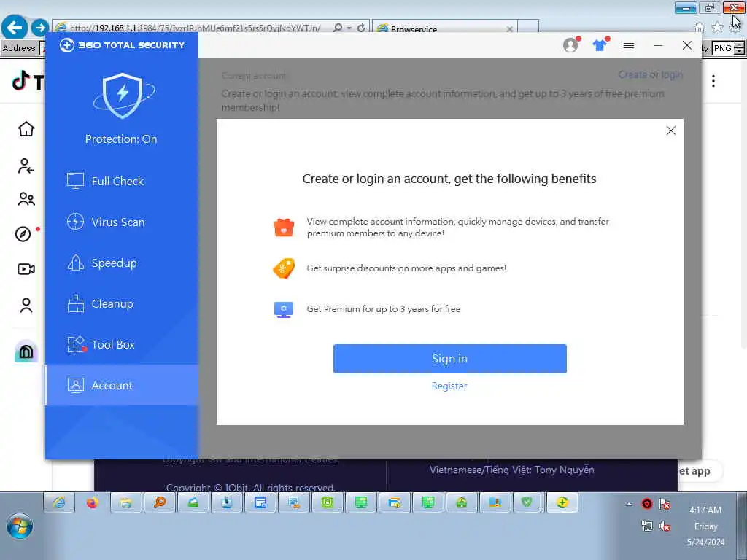The image size is (747, 560).
Task: Click the browser Forward arrow button
Action: point(40,28)
